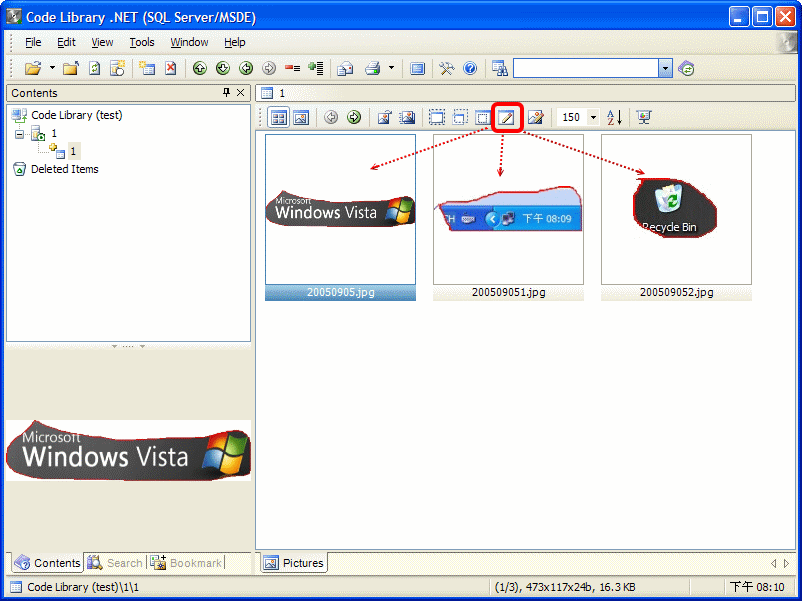Open the Edit menu

[66, 42]
